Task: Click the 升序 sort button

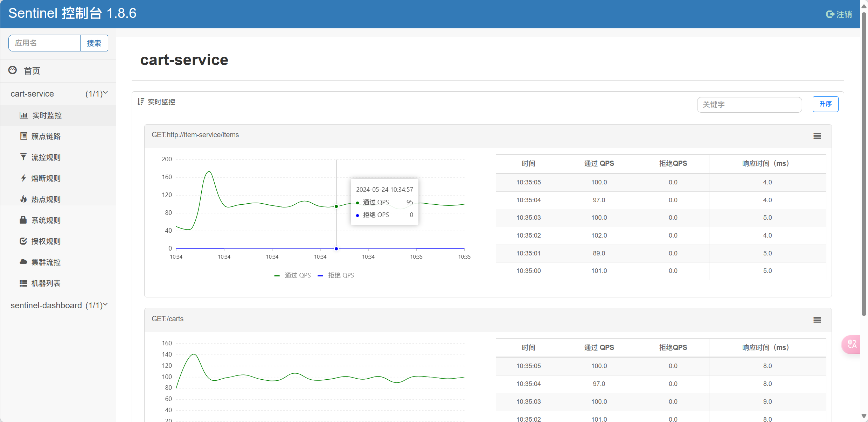Action: coord(825,104)
